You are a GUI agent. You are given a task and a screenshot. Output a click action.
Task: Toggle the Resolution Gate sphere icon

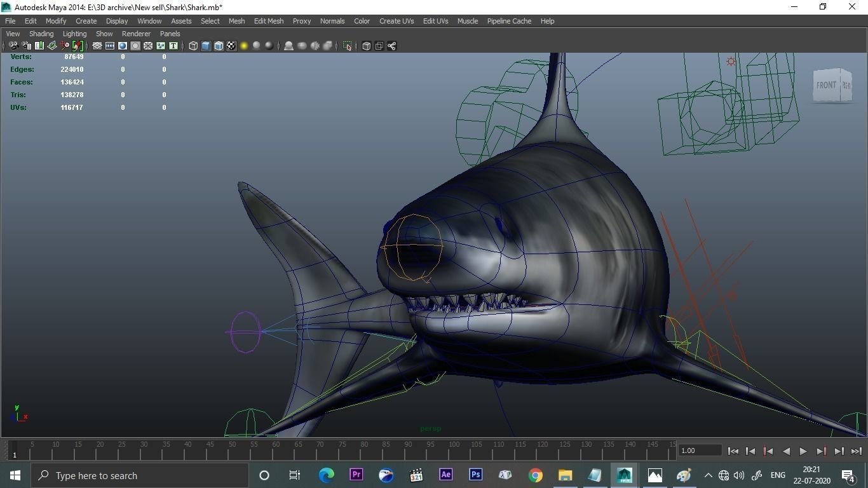click(123, 46)
